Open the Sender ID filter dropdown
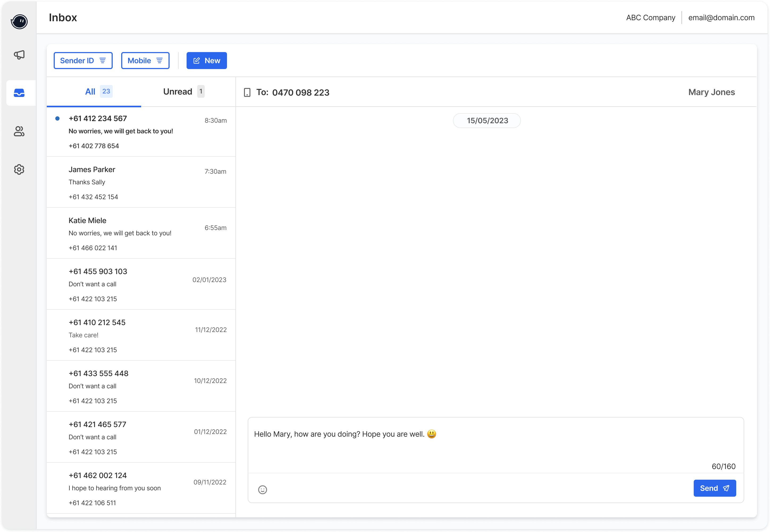This screenshot has height=532, width=770. pyautogui.click(x=83, y=61)
